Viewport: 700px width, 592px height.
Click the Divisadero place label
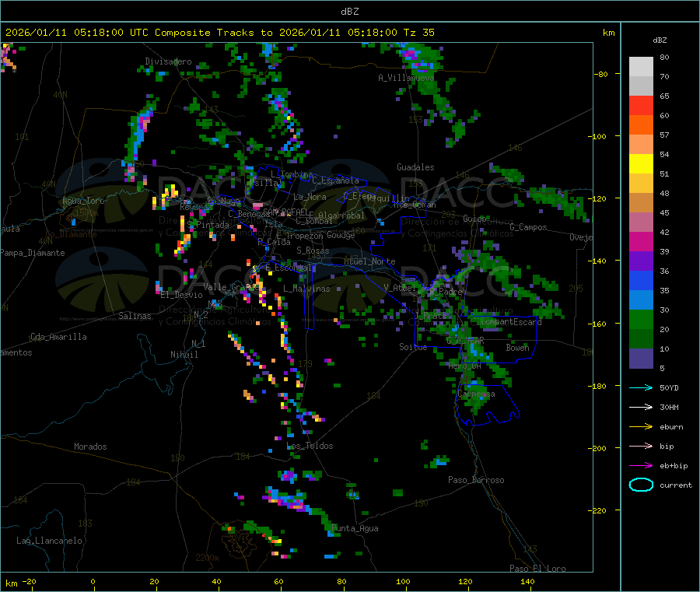168,61
